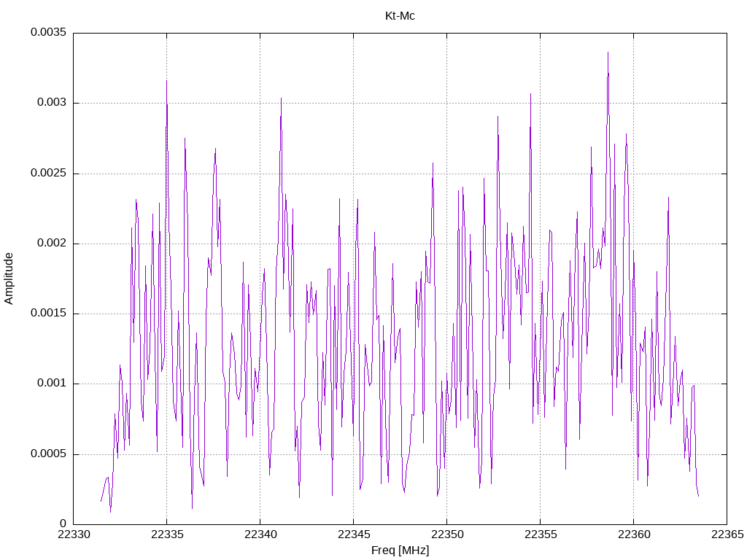Click the plot title Kt-Mc

[x=400, y=16]
